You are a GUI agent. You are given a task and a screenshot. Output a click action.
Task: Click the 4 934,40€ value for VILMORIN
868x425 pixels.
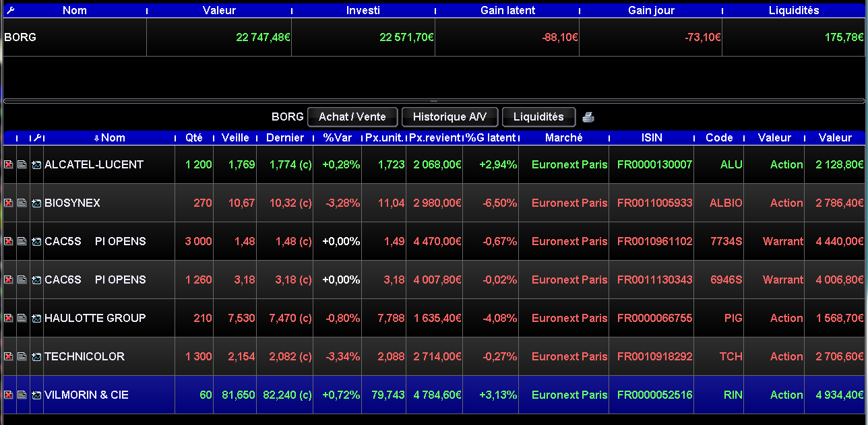(839, 395)
